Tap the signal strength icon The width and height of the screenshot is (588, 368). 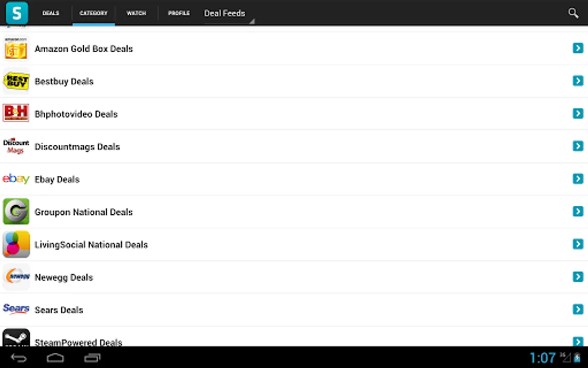566,357
